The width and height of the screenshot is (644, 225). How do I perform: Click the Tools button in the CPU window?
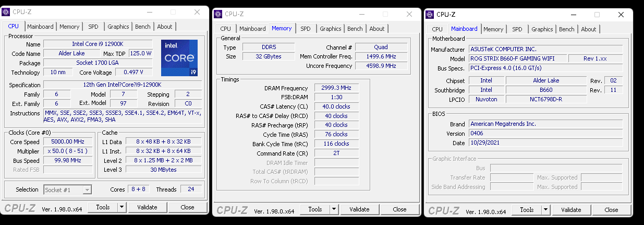(x=103, y=207)
